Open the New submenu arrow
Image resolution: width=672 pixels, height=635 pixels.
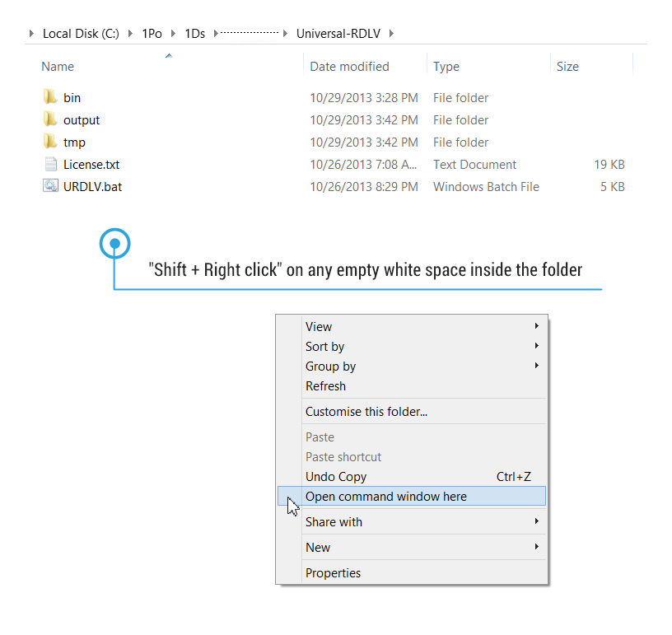coord(537,547)
